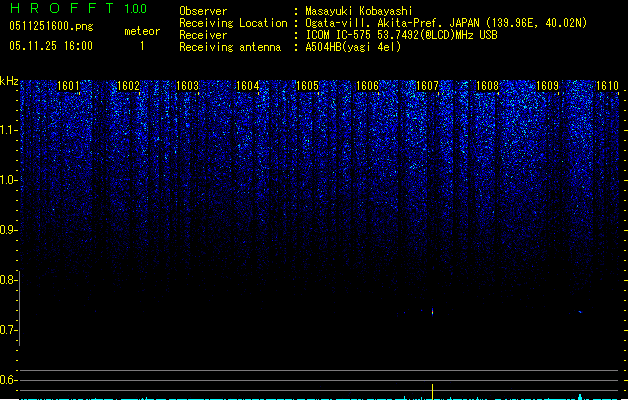Click the A504HB(yagi 4el) antenna text

pos(353,47)
